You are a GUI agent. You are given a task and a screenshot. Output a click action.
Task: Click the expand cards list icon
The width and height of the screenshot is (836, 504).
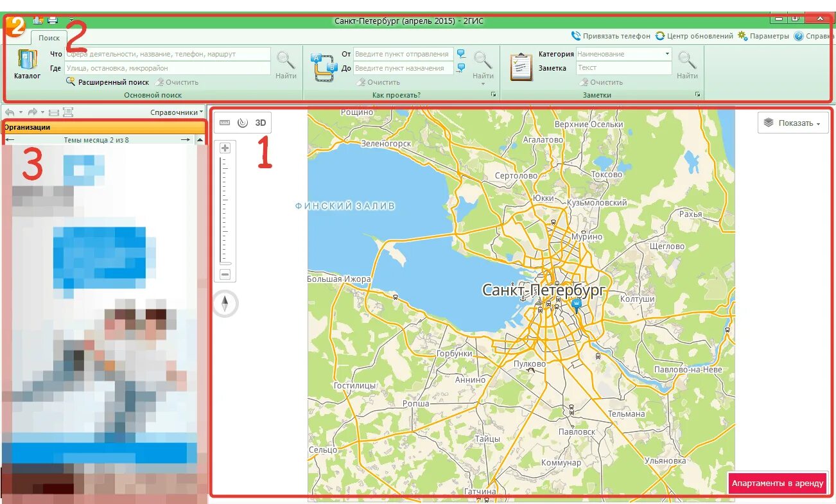pyautogui.click(x=68, y=112)
